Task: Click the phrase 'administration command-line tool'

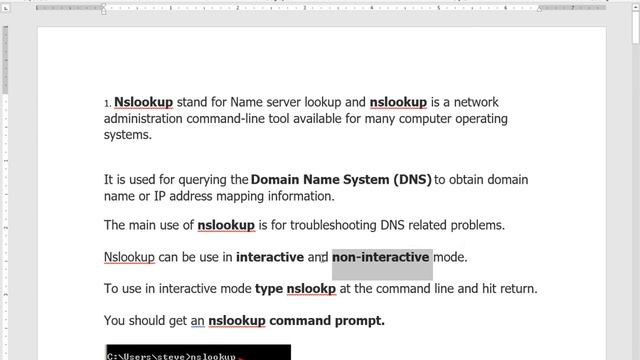Action: pyautogui.click(x=196, y=119)
